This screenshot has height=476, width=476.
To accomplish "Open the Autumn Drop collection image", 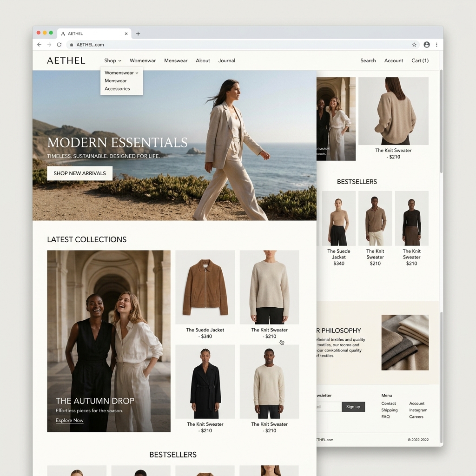I will 109,341.
